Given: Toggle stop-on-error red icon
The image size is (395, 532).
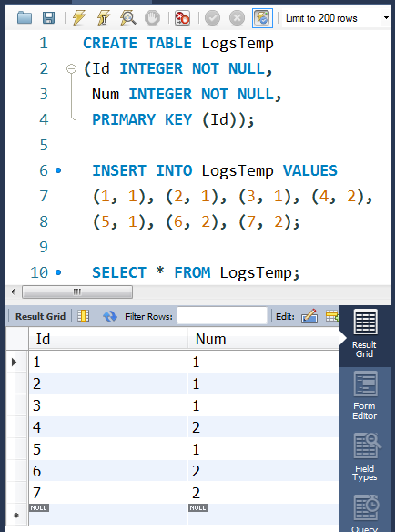Looking at the screenshot, I should 182,17.
